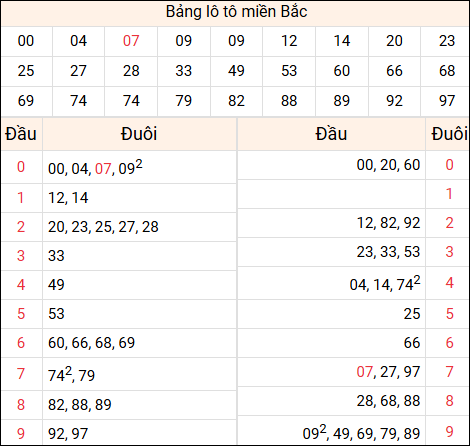Click "25" in the Đuôi 5 row
This screenshot has height=446, width=470.
point(412,314)
